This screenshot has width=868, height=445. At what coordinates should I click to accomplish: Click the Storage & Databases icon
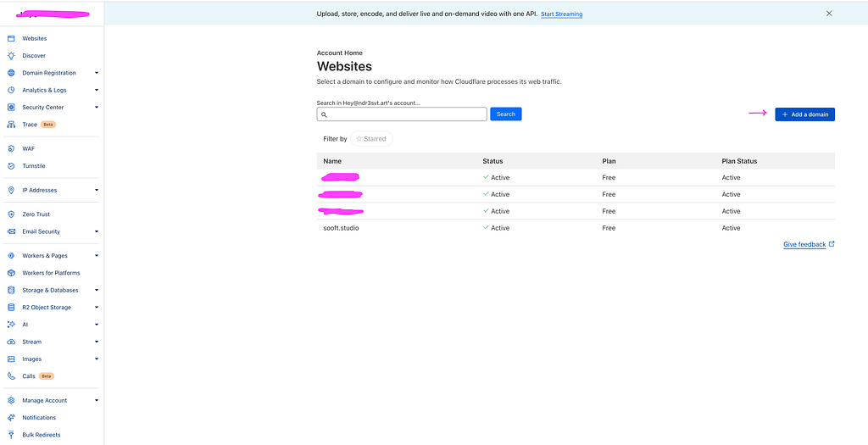point(11,290)
